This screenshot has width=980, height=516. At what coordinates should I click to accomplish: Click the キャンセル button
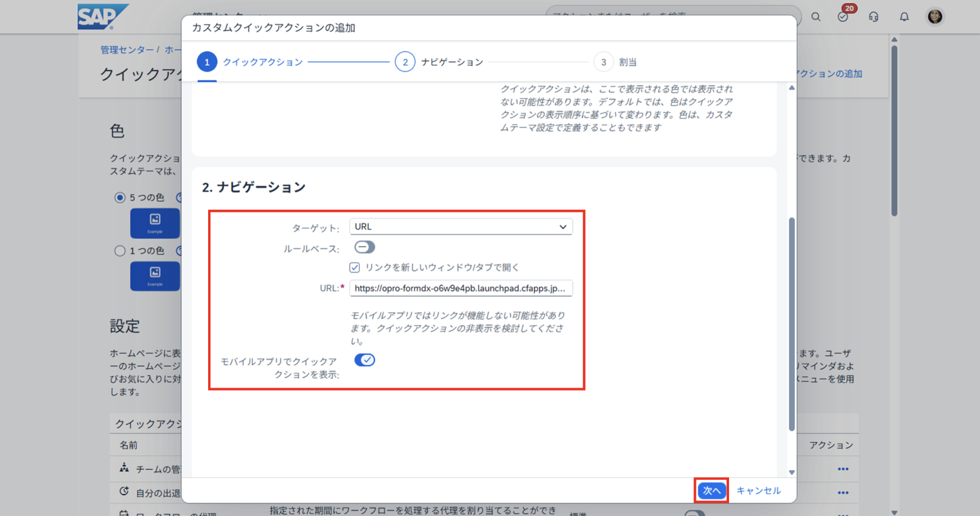(x=758, y=490)
